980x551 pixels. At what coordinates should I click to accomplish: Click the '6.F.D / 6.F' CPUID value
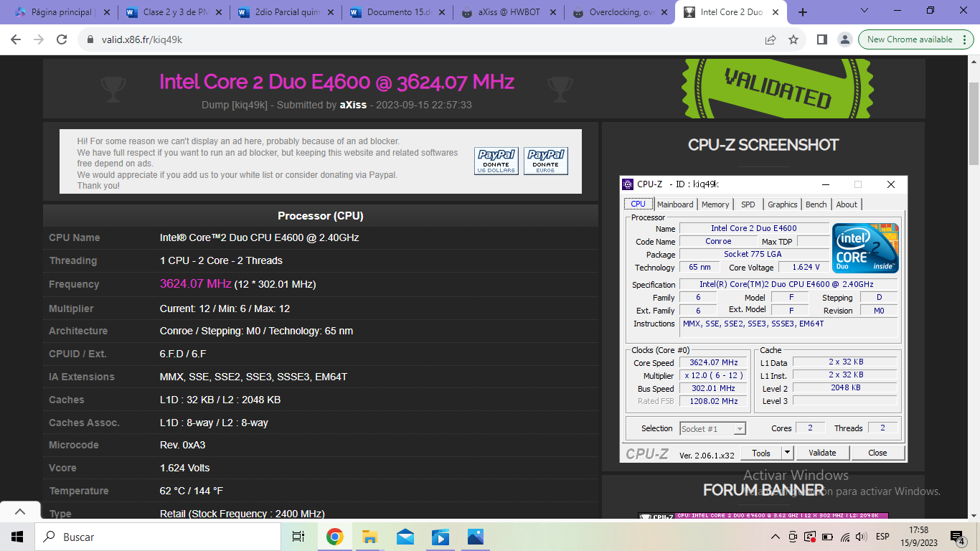tap(183, 354)
